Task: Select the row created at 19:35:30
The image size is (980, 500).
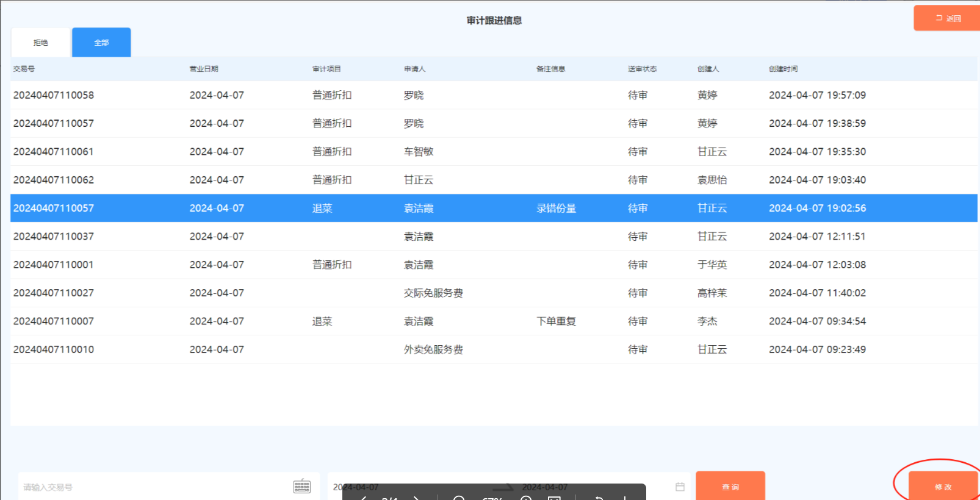Action: 817,152
